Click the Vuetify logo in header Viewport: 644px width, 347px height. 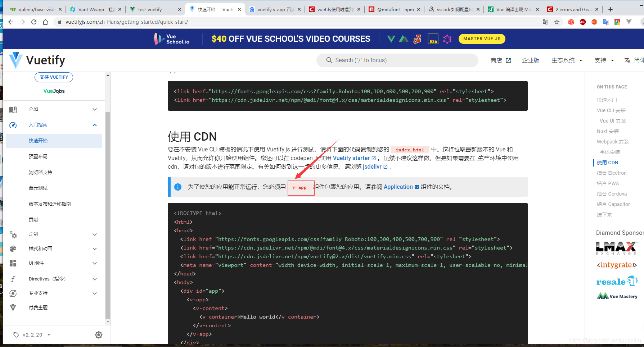pyautogui.click(x=37, y=60)
